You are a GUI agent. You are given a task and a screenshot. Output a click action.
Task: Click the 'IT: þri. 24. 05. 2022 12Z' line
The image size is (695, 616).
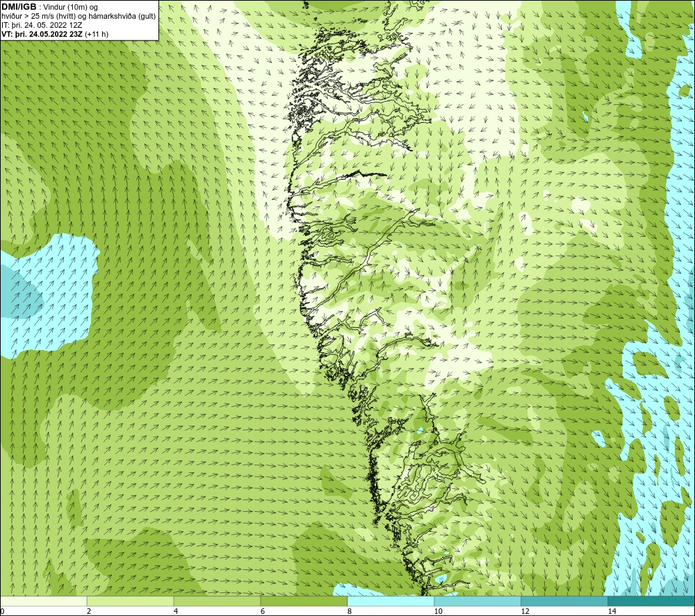pos(42,25)
